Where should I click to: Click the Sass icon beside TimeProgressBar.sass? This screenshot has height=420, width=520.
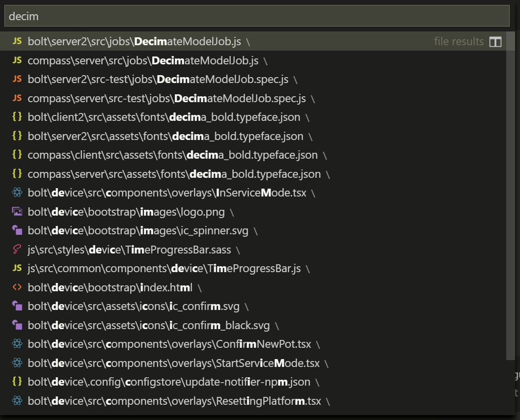(x=17, y=249)
